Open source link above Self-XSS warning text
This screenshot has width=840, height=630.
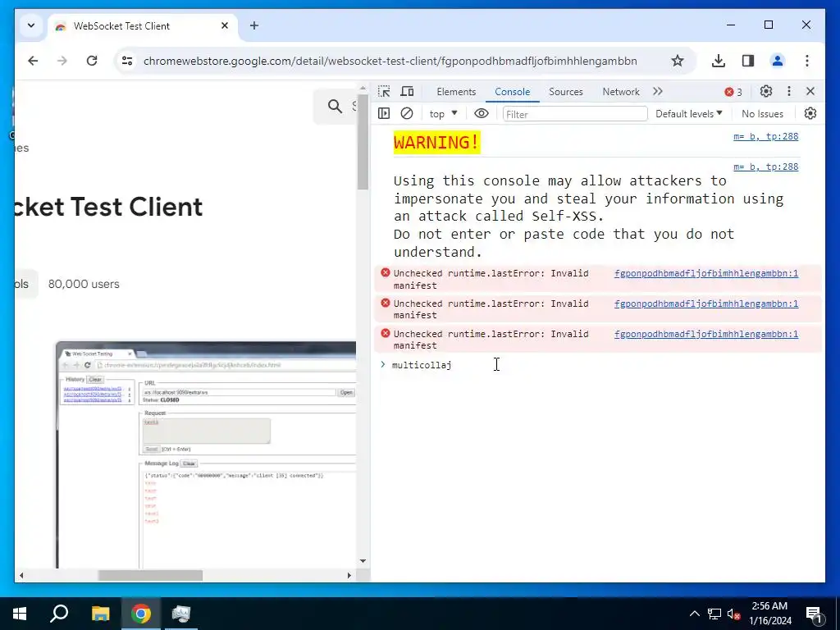click(765, 167)
